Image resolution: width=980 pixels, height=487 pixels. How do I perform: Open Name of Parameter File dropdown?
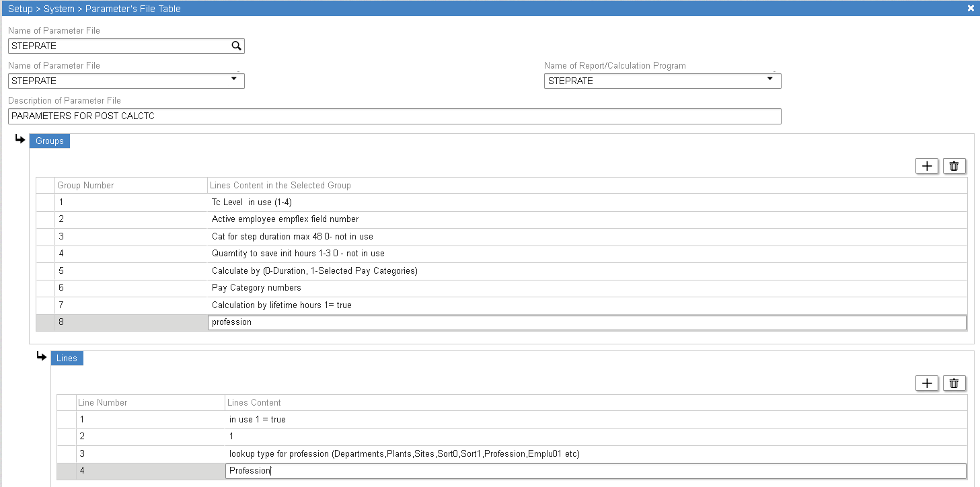click(233, 79)
